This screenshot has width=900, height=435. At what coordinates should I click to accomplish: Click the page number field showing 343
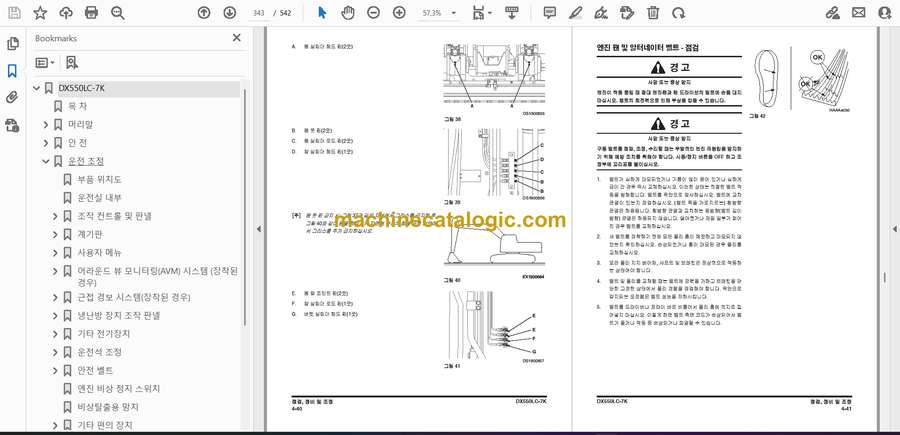pyautogui.click(x=258, y=13)
